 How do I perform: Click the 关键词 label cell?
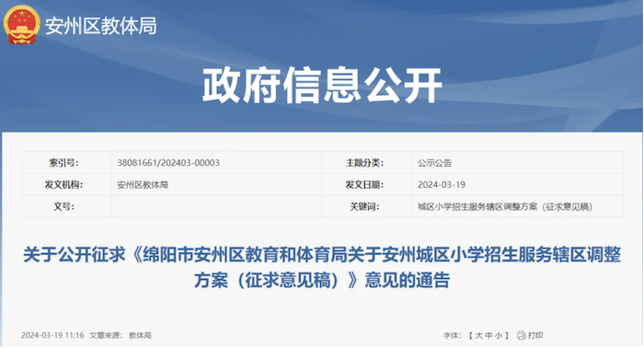[367, 206]
